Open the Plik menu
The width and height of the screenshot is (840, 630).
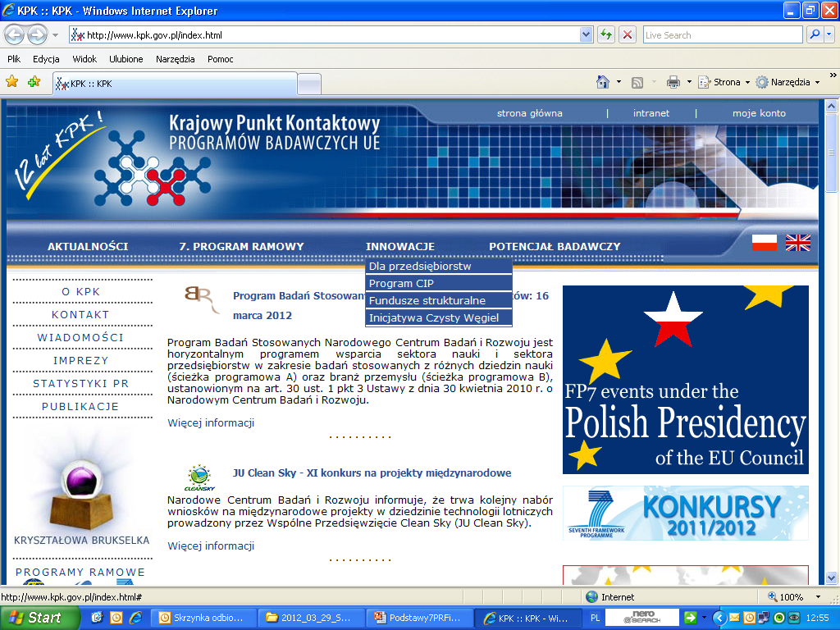(14, 59)
